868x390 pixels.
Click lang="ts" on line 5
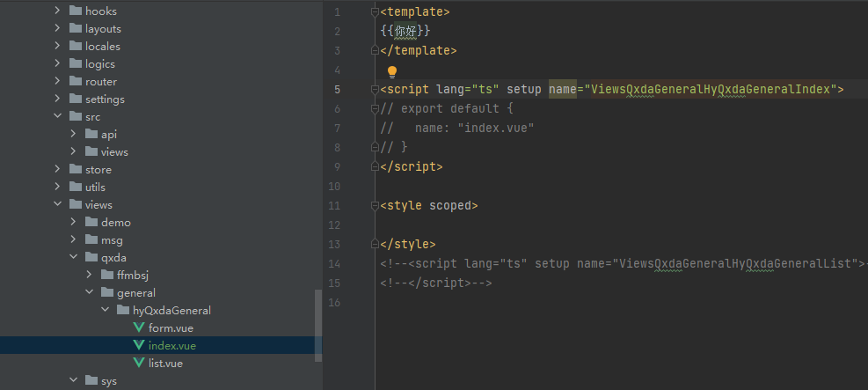(468, 89)
